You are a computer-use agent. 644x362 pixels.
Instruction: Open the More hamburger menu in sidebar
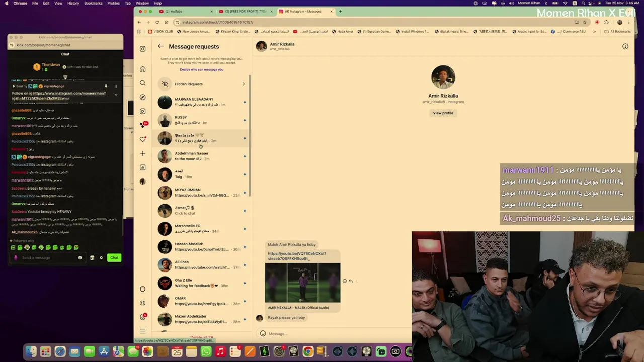142,331
